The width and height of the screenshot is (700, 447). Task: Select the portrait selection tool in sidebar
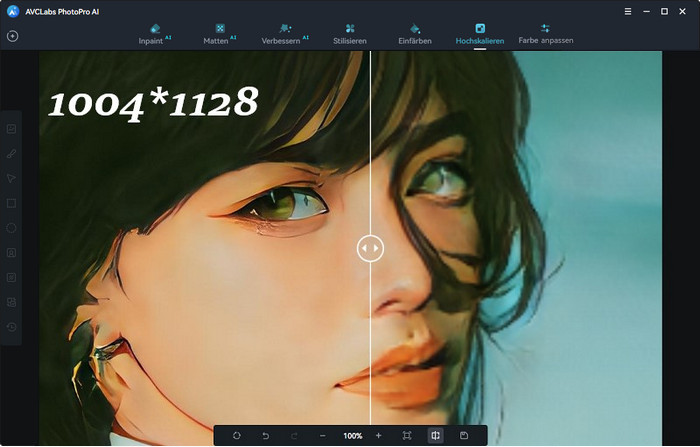pyautogui.click(x=12, y=253)
